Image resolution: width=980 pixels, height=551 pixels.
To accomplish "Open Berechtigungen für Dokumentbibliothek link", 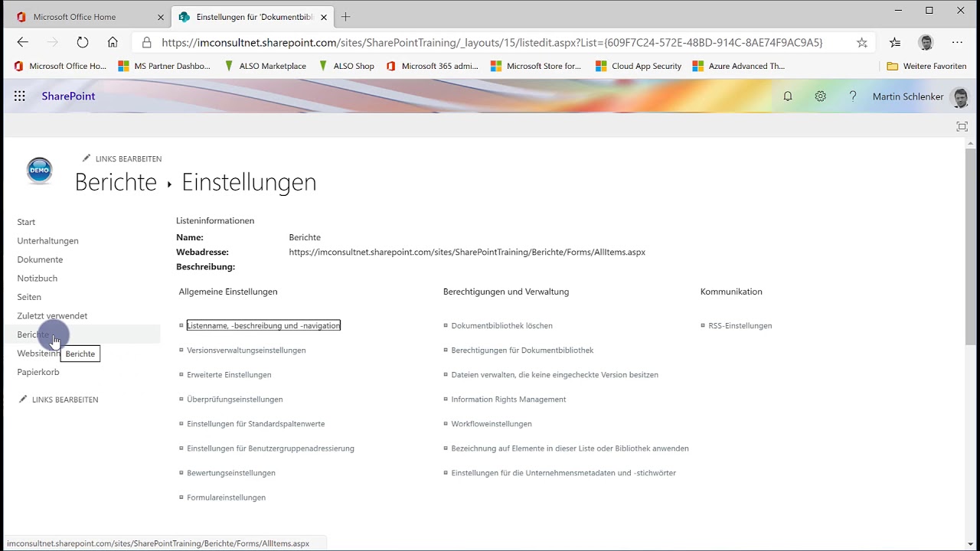I will [522, 350].
